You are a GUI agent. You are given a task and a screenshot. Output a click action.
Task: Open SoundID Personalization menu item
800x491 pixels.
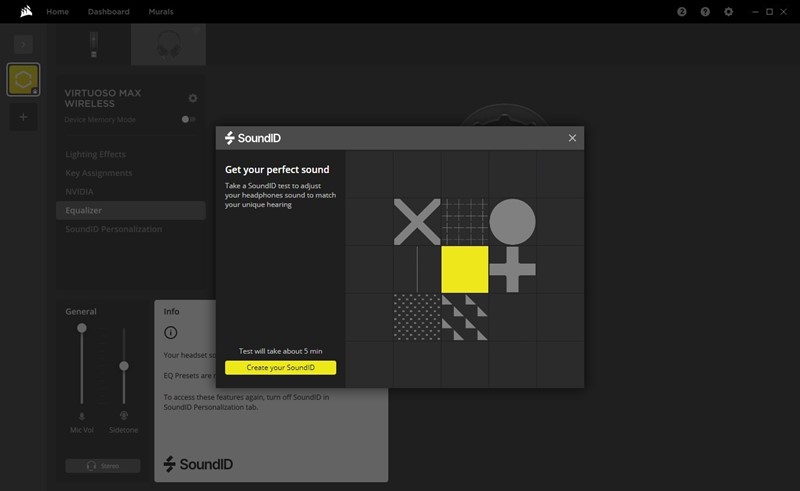pos(113,229)
